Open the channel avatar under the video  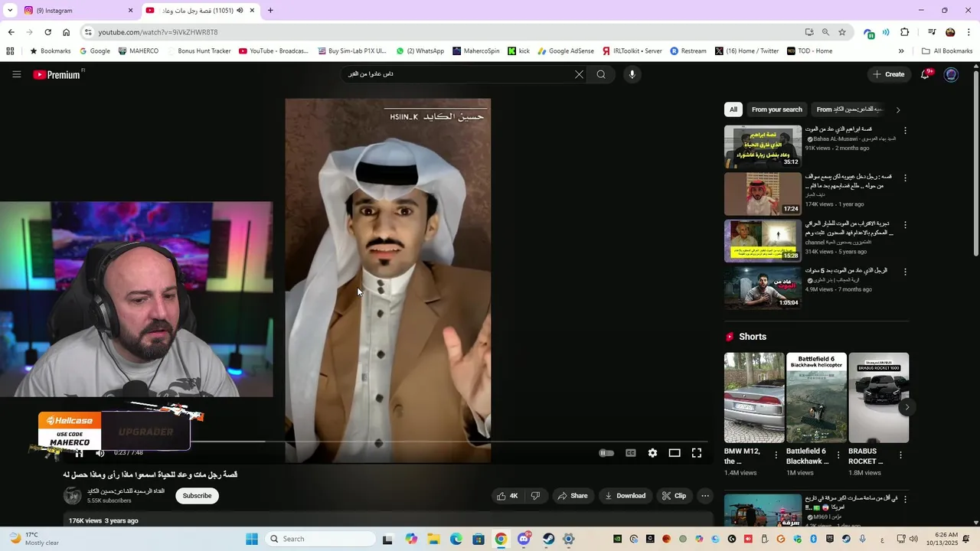72,496
